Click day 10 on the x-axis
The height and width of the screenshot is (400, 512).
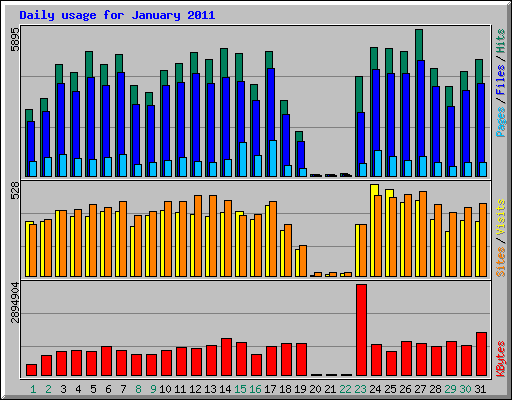165,389
